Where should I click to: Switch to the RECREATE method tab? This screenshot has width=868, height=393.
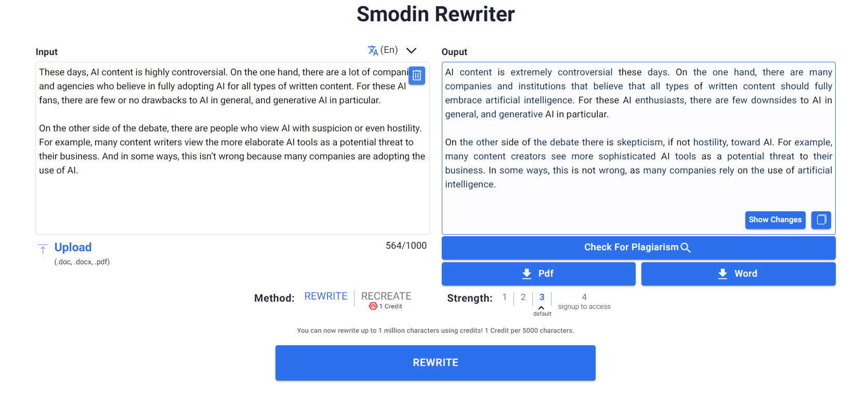pos(386,296)
